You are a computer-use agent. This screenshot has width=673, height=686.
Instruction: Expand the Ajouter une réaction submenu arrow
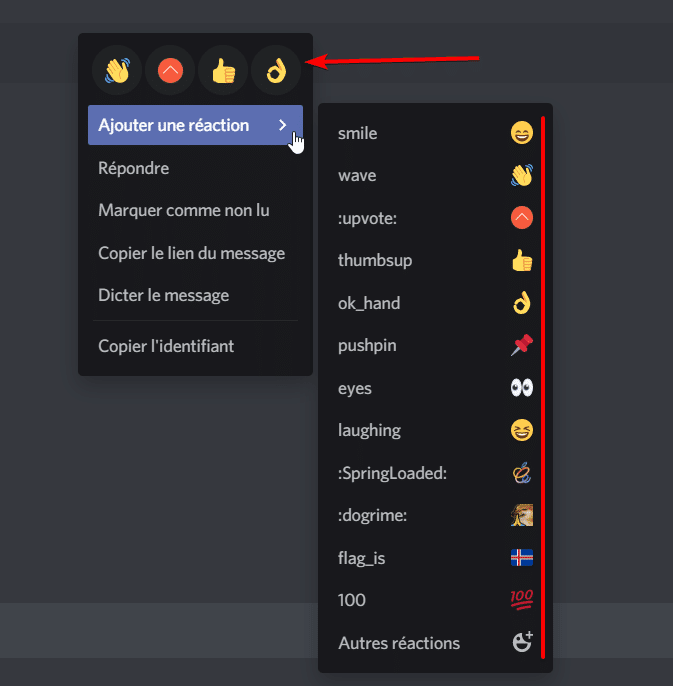click(x=283, y=125)
